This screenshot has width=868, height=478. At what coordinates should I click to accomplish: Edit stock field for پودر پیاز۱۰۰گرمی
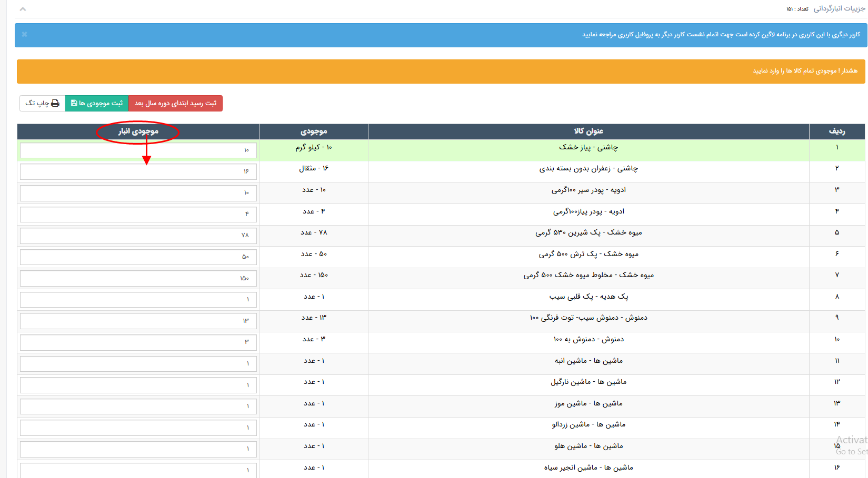(138, 215)
